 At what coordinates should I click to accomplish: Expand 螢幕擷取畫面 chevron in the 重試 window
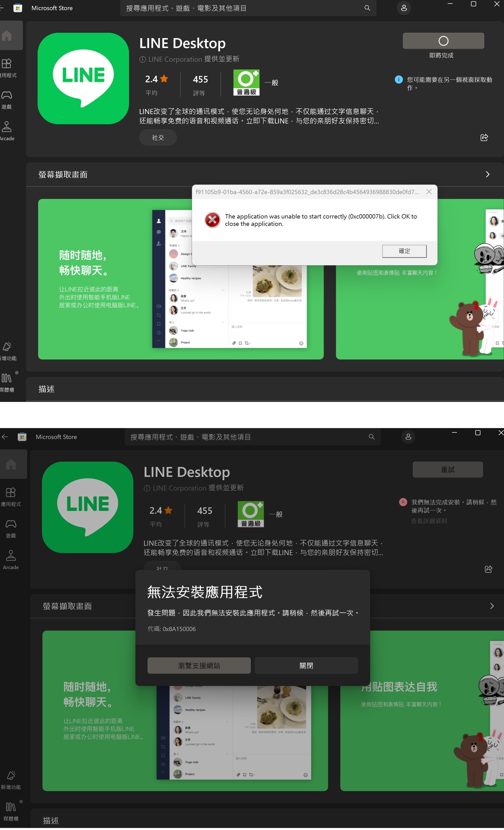492,606
